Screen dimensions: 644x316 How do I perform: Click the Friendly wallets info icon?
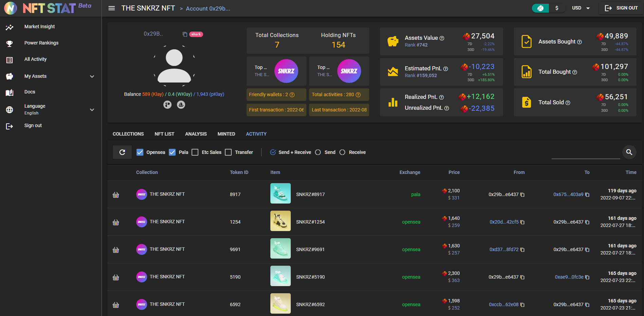click(x=292, y=95)
